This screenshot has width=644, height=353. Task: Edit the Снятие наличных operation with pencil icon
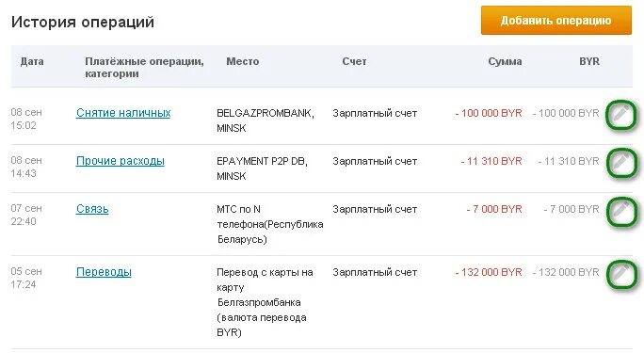click(621, 114)
